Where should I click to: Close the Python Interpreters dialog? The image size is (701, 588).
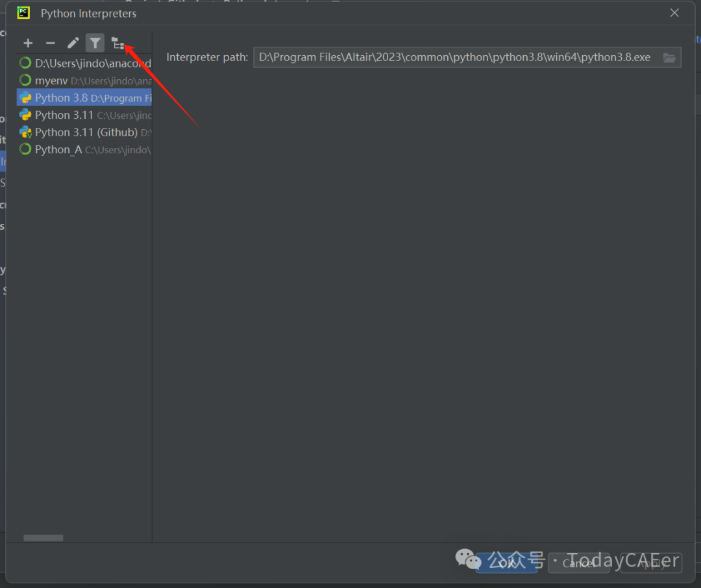click(x=674, y=13)
